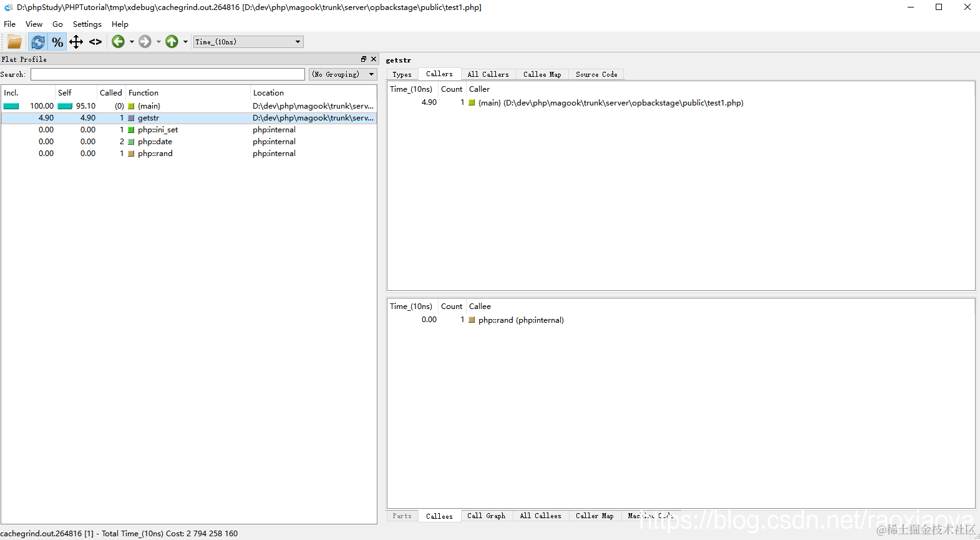The image size is (980, 540).
Task: Click the getstr color square icon
Action: pyautogui.click(x=131, y=118)
